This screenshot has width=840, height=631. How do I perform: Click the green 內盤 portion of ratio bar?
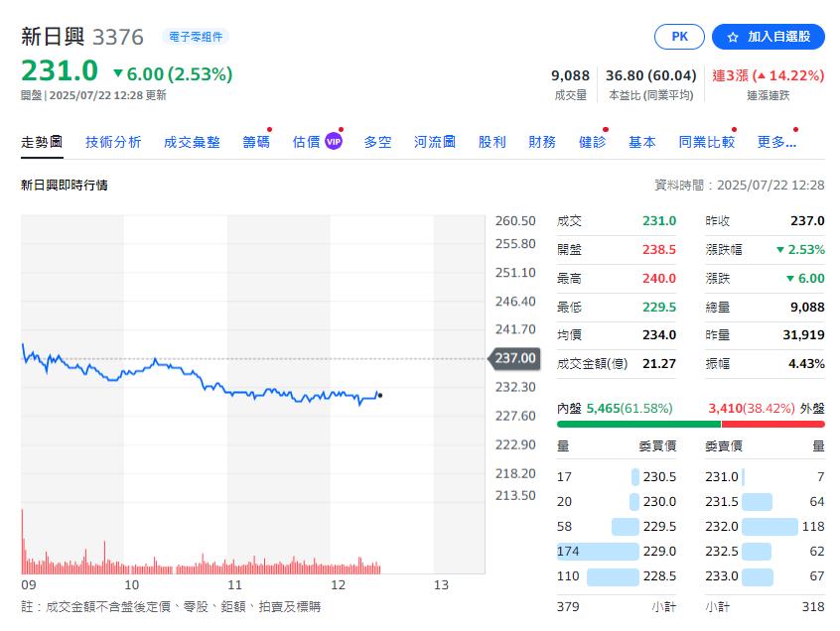click(x=638, y=424)
